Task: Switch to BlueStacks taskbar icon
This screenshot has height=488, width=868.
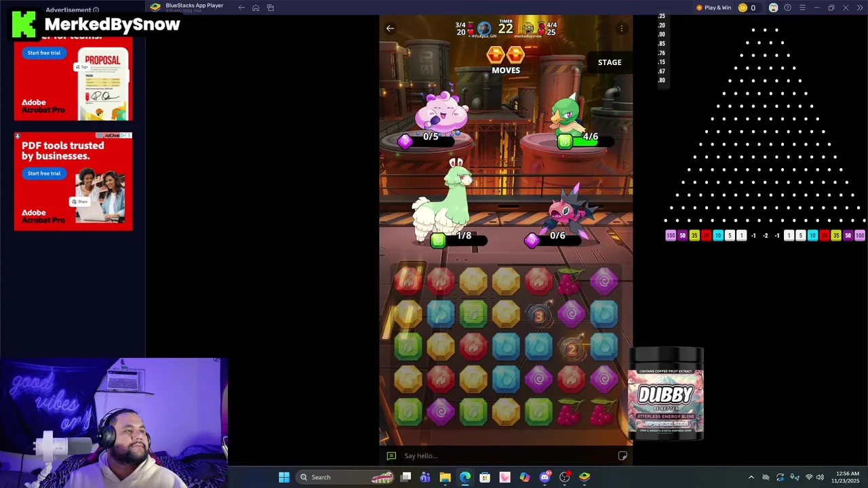Action: (585, 477)
